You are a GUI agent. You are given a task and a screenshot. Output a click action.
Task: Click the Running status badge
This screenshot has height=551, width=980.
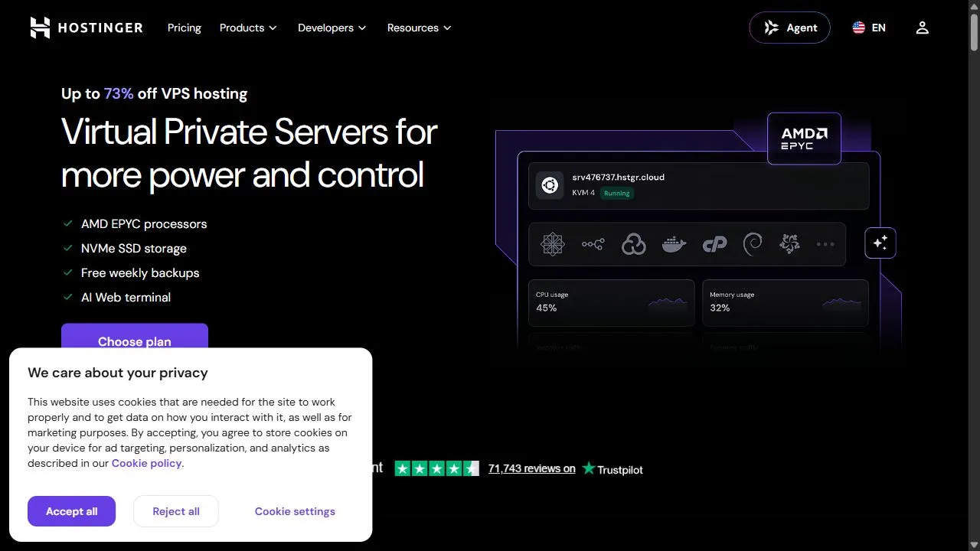coord(616,194)
